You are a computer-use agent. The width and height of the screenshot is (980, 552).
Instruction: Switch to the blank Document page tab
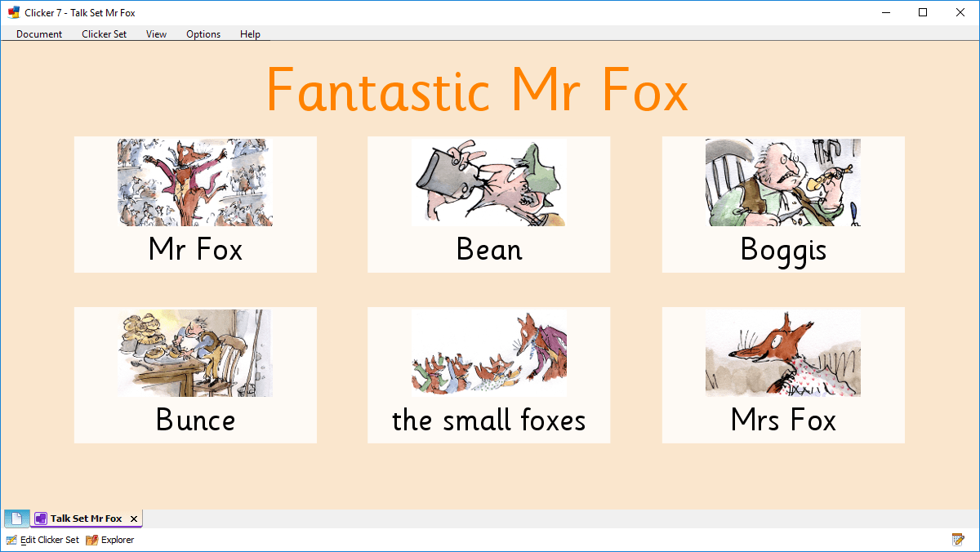[17, 519]
